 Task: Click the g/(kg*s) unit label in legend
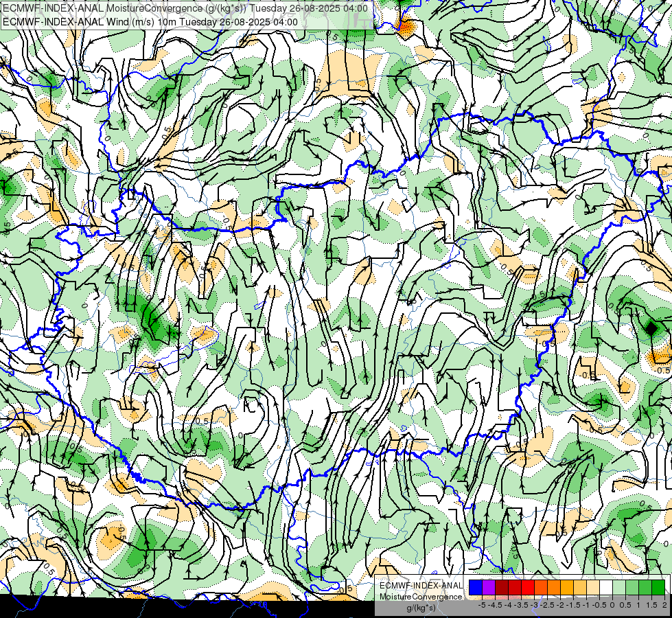421,608
